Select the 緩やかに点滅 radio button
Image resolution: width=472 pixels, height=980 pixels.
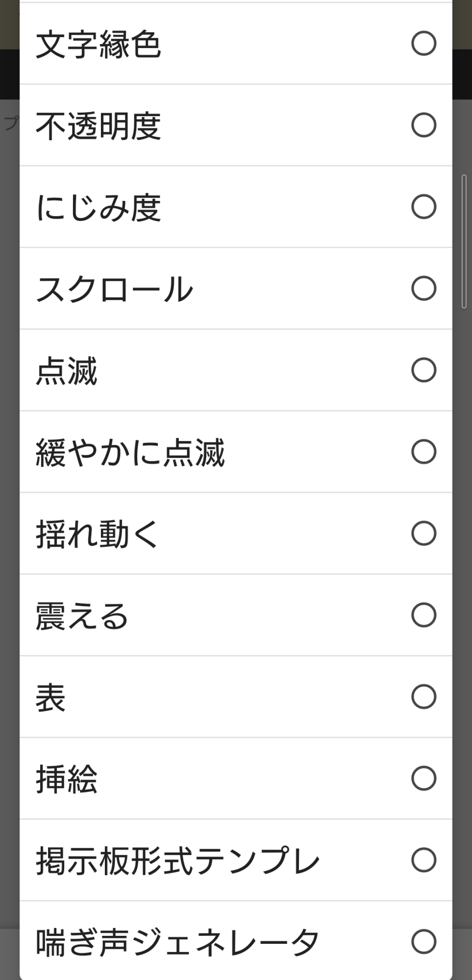coord(423,451)
